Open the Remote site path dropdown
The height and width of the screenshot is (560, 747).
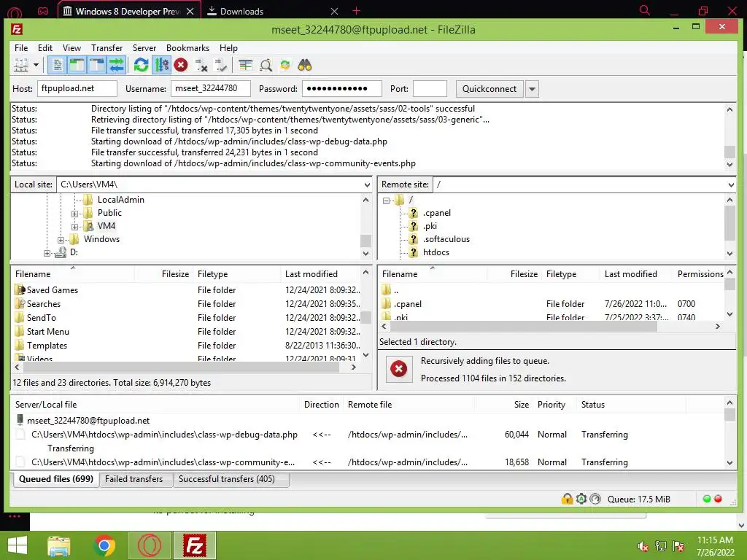pyautogui.click(x=731, y=184)
